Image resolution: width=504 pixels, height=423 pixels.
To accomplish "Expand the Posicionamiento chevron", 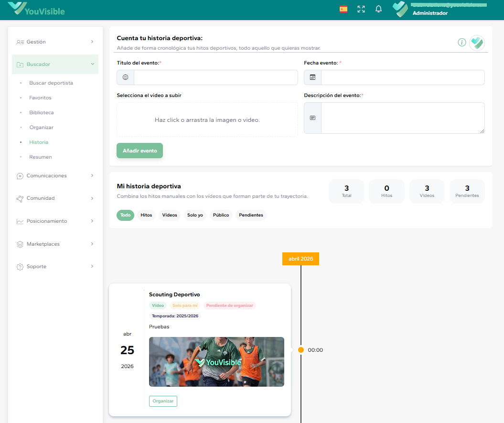I will [92, 221].
